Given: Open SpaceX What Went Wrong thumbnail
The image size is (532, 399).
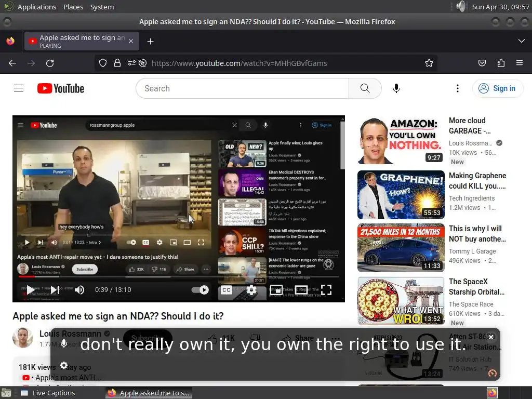Looking at the screenshot, I should click(x=401, y=301).
